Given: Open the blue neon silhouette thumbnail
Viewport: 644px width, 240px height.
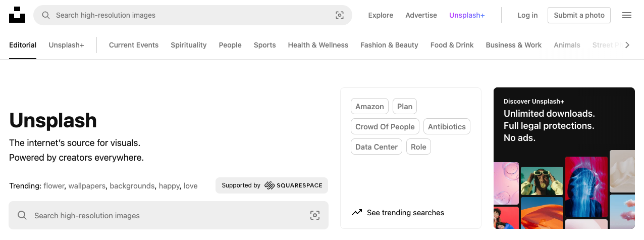Looking at the screenshot, I should pyautogui.click(x=586, y=186).
